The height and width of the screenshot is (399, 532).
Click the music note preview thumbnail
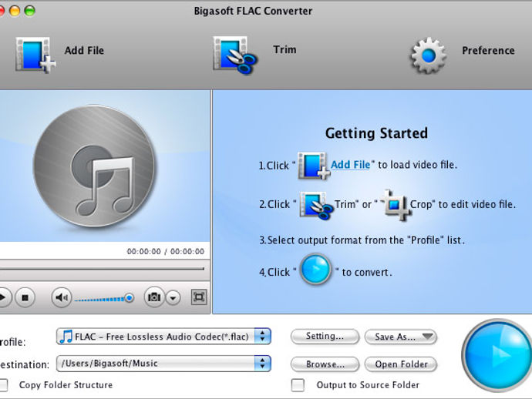coord(93,167)
